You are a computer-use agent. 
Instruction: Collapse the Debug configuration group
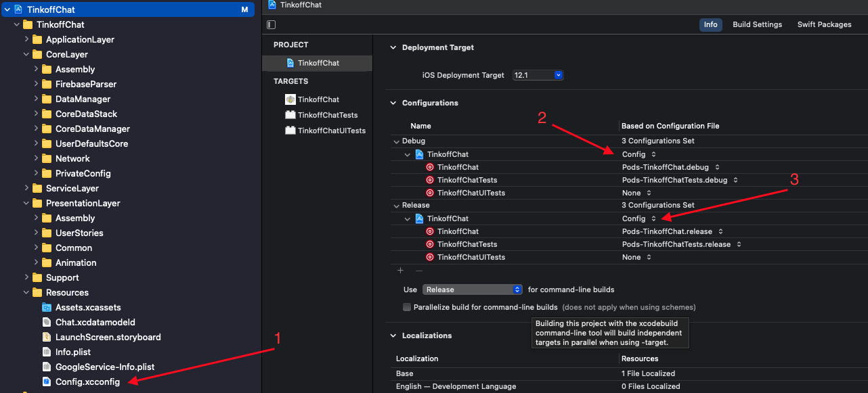coord(396,141)
